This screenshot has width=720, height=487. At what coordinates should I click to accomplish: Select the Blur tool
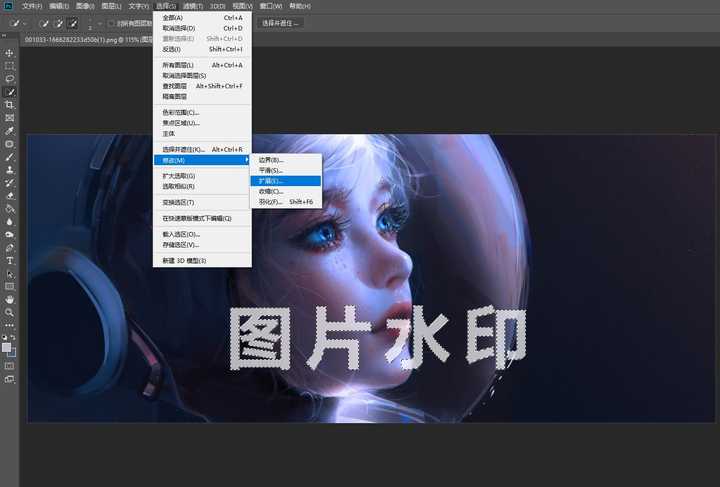tap(9, 222)
